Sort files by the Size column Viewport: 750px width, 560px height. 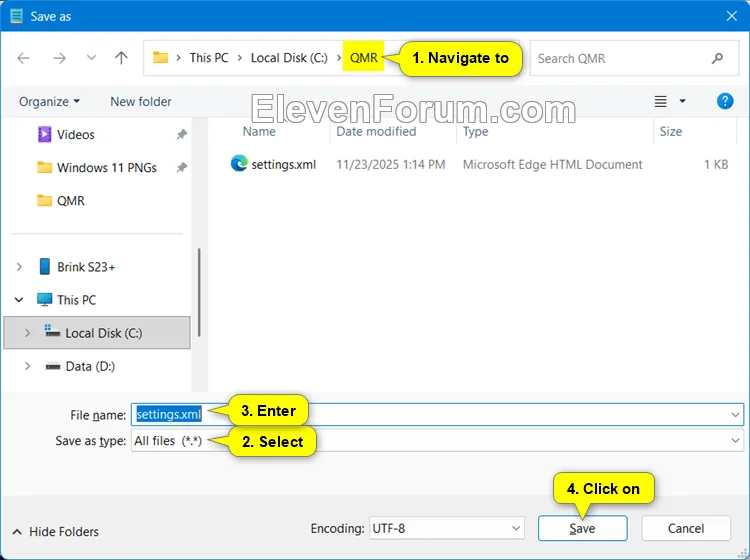[x=671, y=132]
